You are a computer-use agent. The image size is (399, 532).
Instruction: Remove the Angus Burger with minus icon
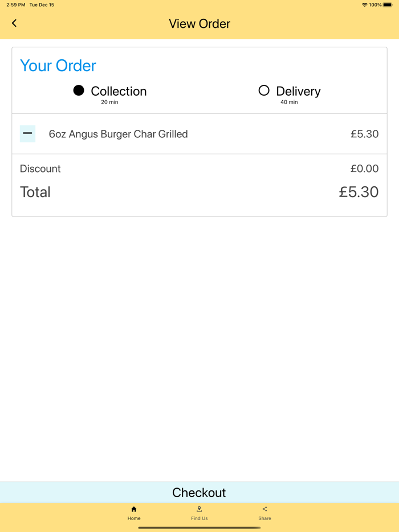point(27,133)
